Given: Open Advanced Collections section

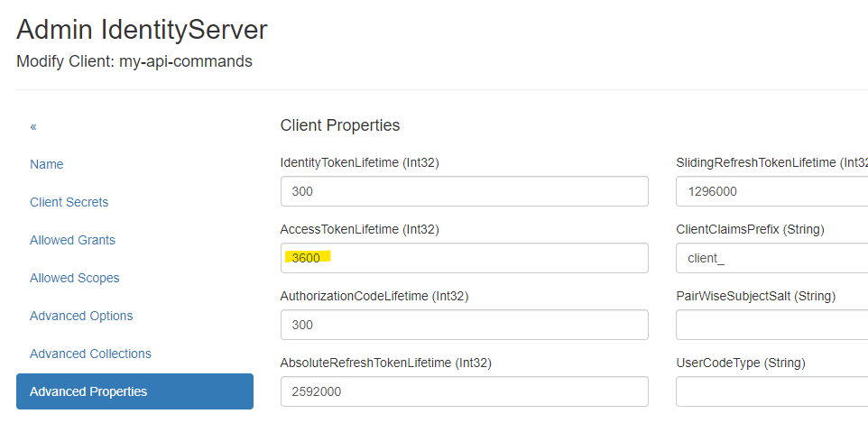Looking at the screenshot, I should click(90, 354).
